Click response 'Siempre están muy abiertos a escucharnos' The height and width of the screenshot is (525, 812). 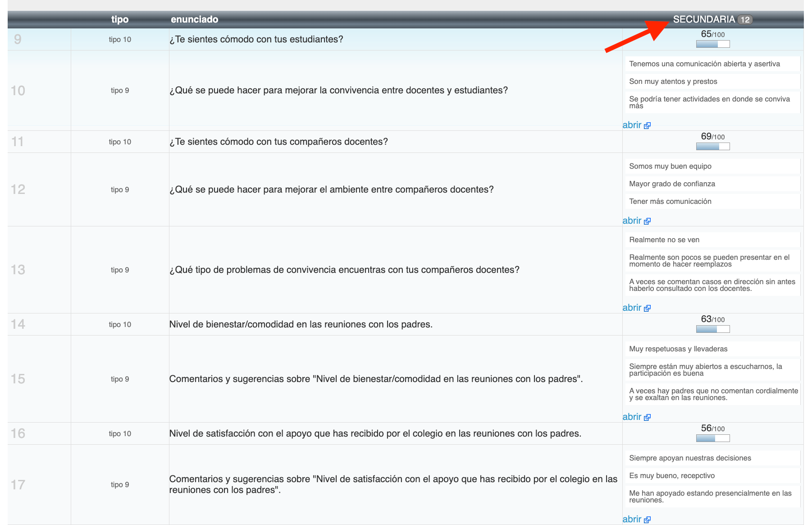(712, 370)
